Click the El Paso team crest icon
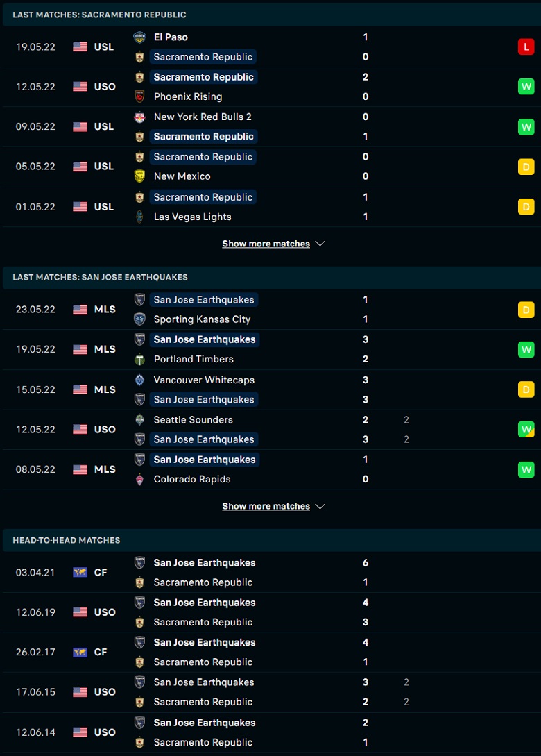The image size is (541, 756). [139, 37]
